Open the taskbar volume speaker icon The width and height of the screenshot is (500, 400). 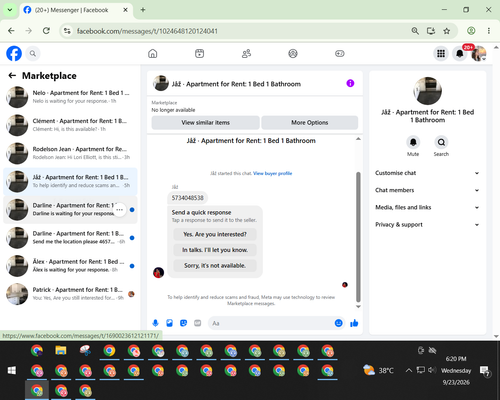pyautogui.click(x=432, y=370)
